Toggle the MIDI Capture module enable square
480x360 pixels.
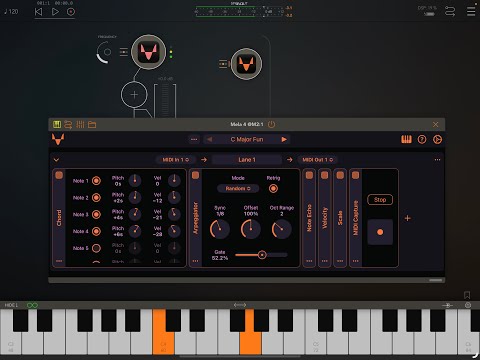[x=356, y=175]
